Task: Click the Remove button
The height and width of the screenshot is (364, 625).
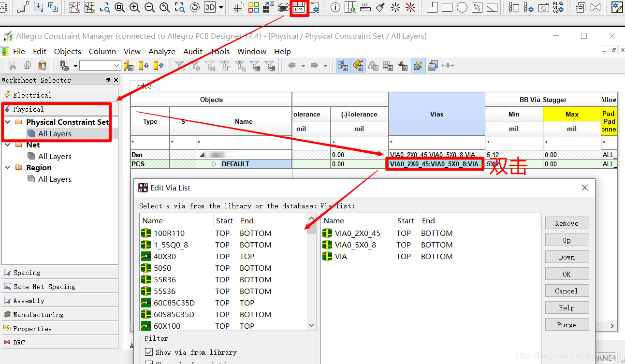Action: (567, 223)
